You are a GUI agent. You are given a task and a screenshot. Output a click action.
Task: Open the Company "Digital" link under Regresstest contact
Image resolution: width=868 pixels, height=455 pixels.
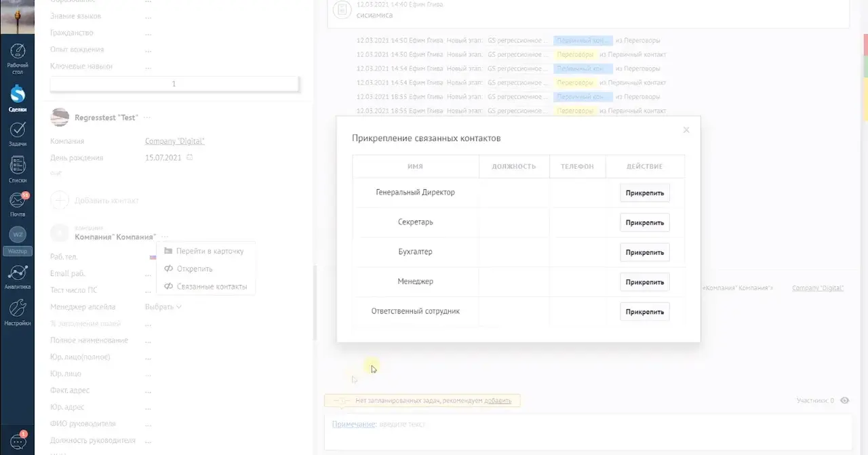click(175, 141)
